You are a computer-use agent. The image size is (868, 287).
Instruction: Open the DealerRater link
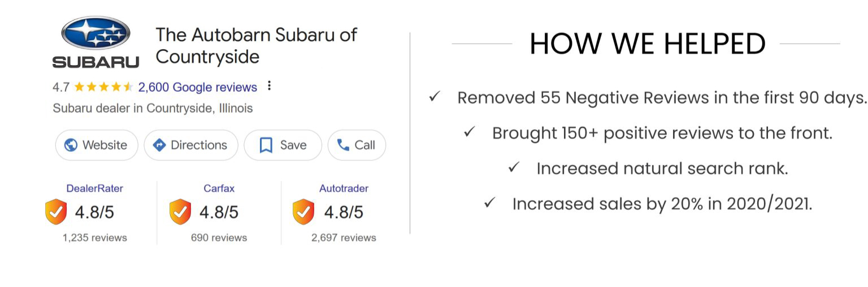coord(94,189)
